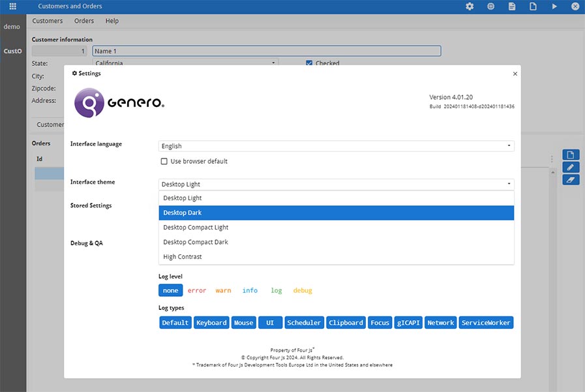This screenshot has width=585, height=392.
Task: Close the Settings dialog
Action: pos(515,74)
